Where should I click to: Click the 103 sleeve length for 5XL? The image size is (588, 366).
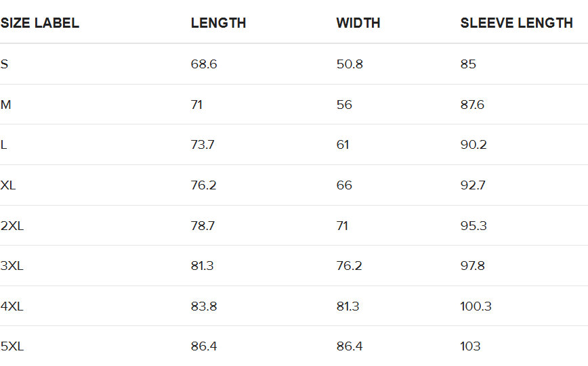(x=470, y=346)
